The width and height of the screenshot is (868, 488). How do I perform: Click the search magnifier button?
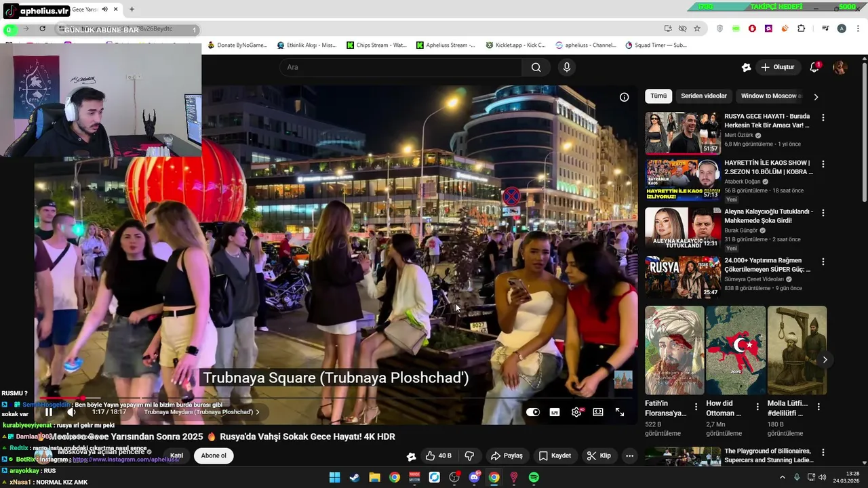(x=536, y=67)
